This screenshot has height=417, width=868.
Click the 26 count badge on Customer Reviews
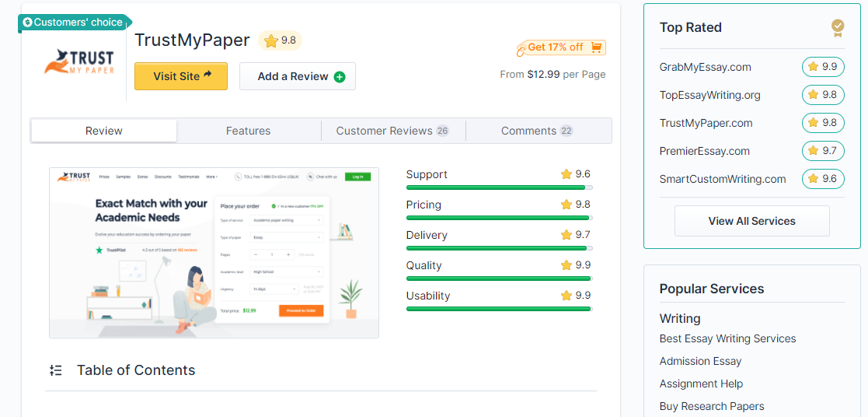pyautogui.click(x=442, y=131)
